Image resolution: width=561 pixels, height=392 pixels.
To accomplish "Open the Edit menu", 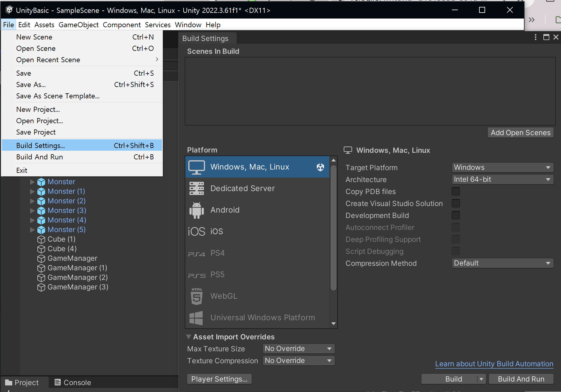I will coord(24,25).
